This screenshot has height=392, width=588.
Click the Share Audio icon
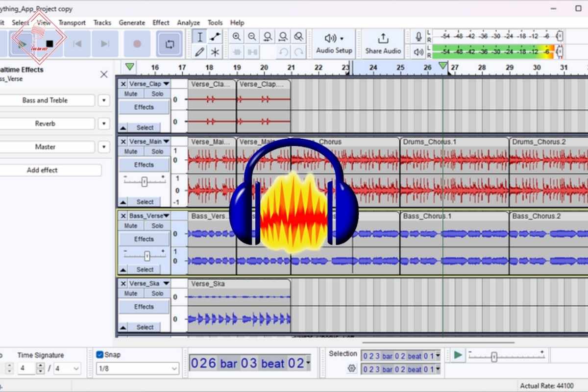pyautogui.click(x=383, y=38)
